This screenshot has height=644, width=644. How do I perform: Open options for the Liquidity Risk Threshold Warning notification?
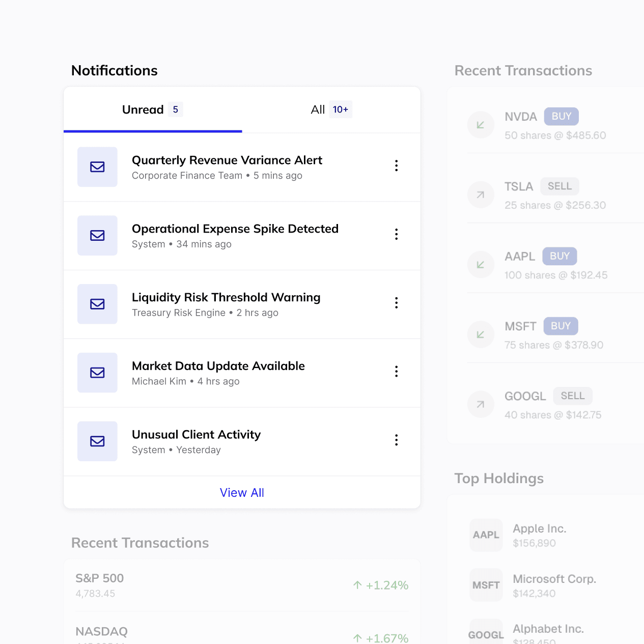click(x=396, y=303)
